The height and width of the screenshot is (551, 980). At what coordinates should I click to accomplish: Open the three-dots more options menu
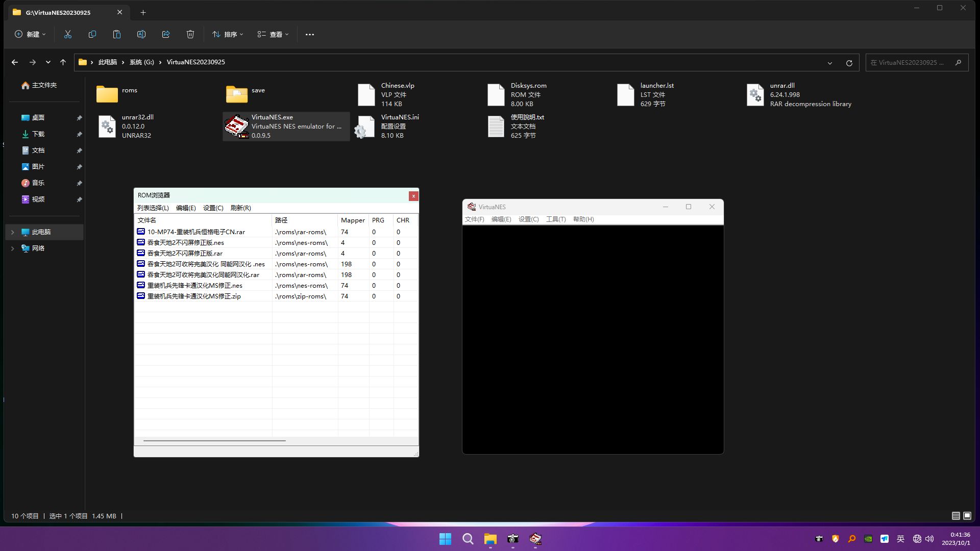(x=310, y=34)
